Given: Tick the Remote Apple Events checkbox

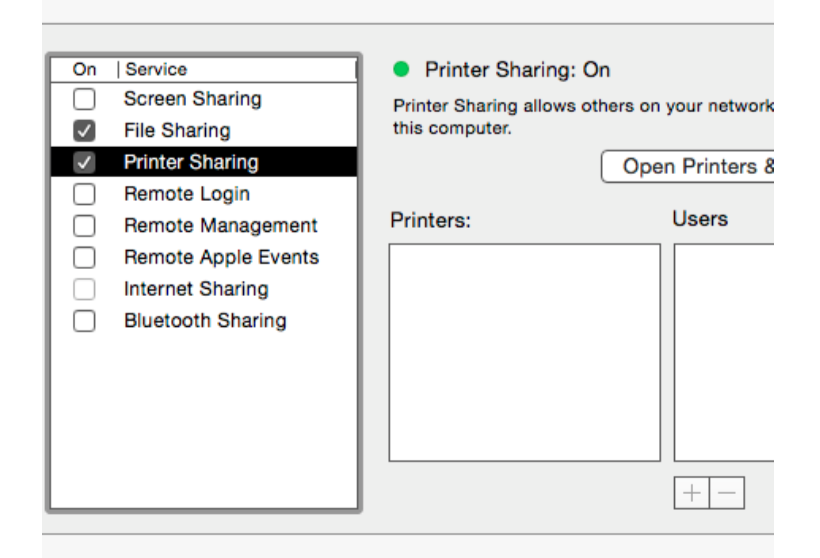Looking at the screenshot, I should point(84,257).
